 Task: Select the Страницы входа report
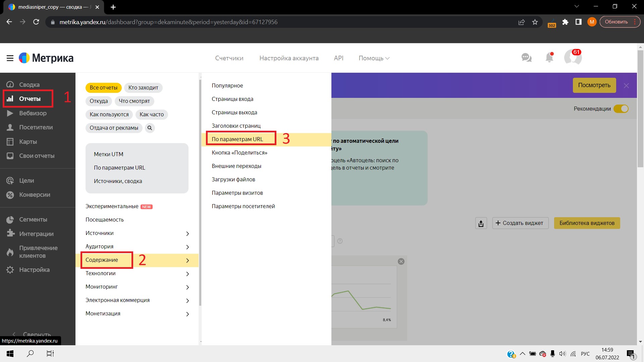(232, 99)
